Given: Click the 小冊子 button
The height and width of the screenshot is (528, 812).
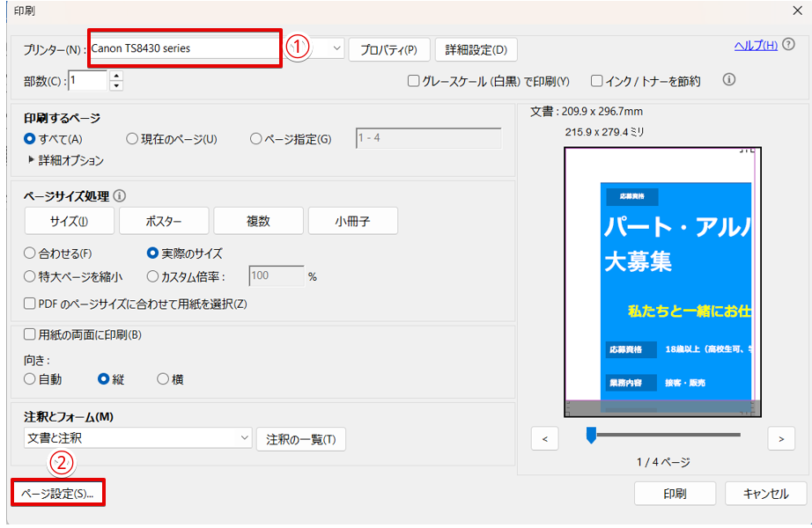Looking at the screenshot, I should click(x=353, y=221).
